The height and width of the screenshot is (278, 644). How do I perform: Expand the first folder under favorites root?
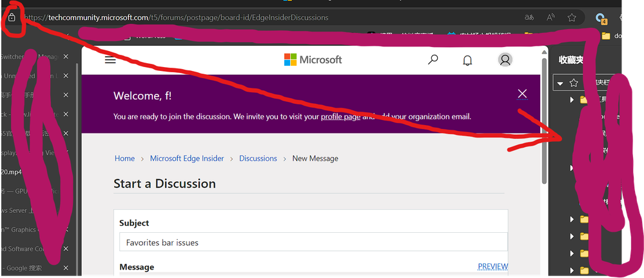[572, 99]
